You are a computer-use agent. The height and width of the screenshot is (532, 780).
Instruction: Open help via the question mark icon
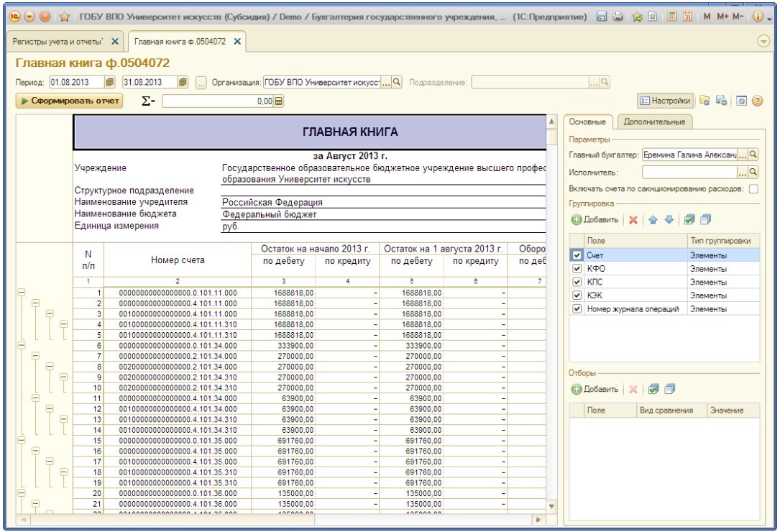coord(757,101)
